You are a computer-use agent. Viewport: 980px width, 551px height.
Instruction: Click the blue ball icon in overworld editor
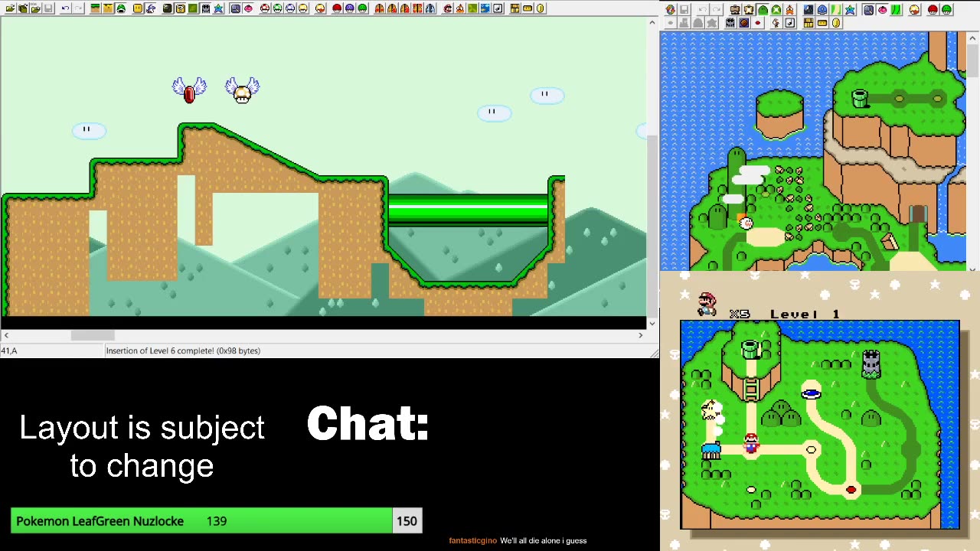822,10
